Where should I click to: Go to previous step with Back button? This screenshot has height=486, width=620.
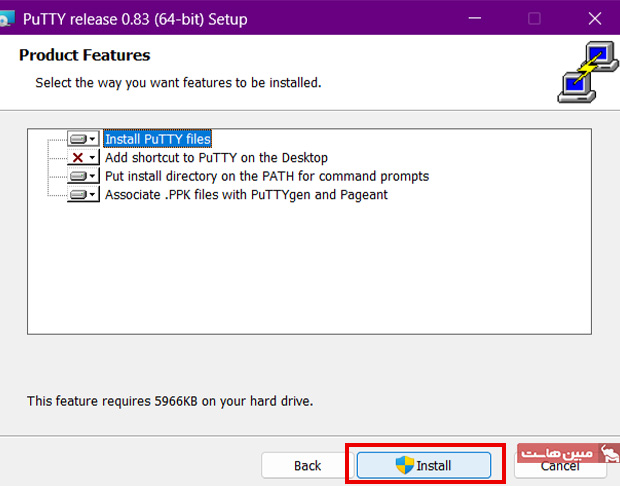[307, 465]
